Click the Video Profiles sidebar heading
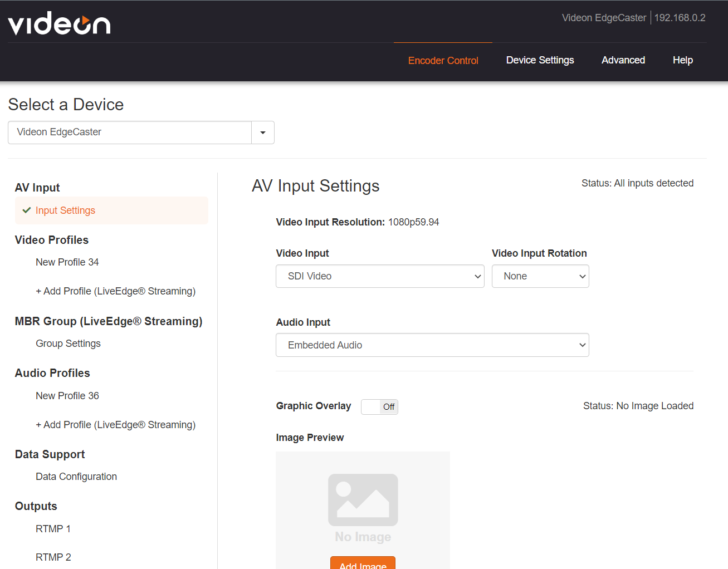Screen dimensions: 728x569 [52, 240]
